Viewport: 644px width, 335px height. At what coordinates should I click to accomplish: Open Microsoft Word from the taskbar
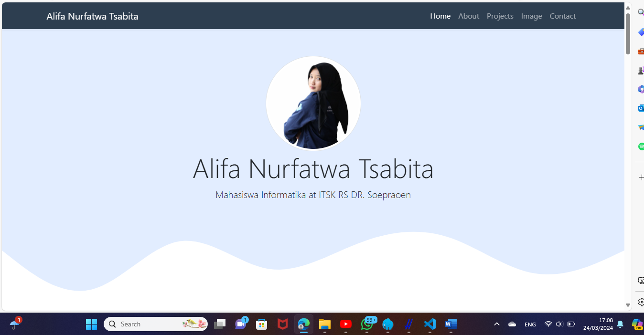click(x=451, y=324)
